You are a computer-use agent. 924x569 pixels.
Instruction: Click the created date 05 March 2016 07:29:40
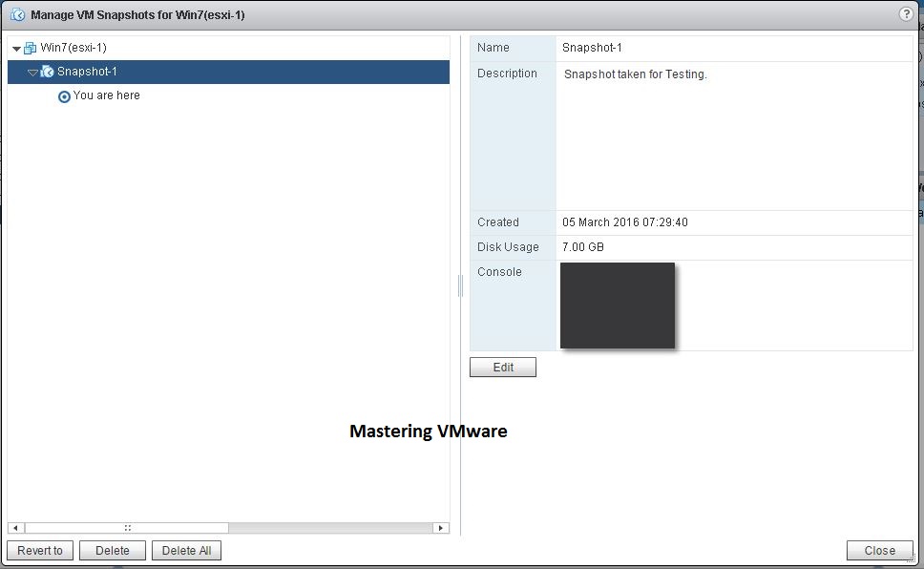point(624,222)
